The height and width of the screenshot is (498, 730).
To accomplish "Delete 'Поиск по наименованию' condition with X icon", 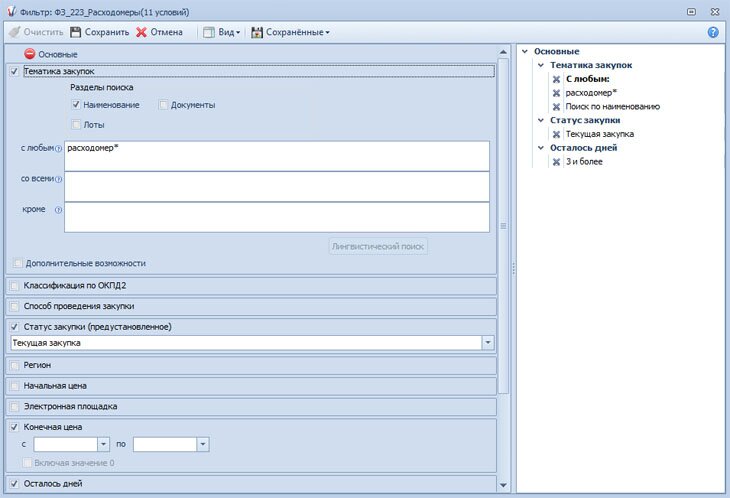I will (x=556, y=107).
